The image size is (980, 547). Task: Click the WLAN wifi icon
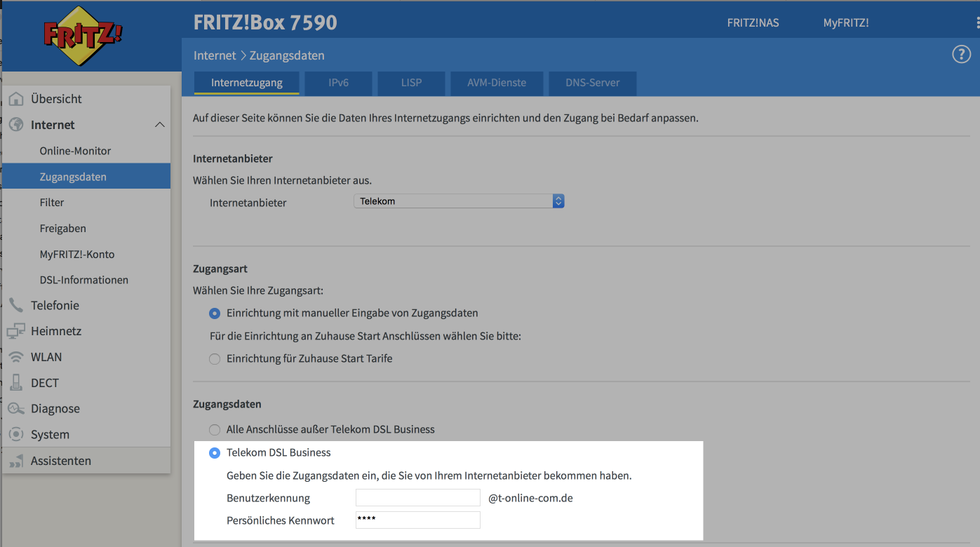click(x=16, y=357)
